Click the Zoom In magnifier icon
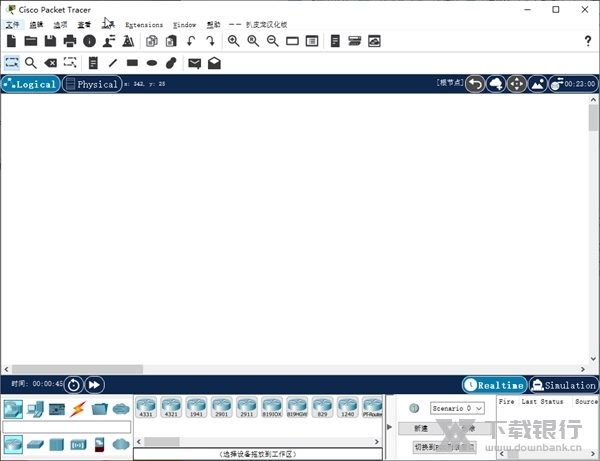600x461 pixels. tap(233, 41)
